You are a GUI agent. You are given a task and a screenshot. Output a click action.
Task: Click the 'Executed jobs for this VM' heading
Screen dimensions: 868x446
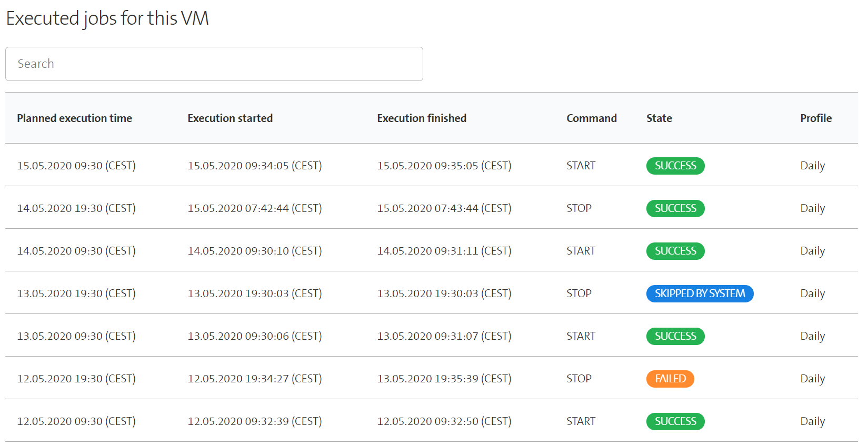click(107, 18)
